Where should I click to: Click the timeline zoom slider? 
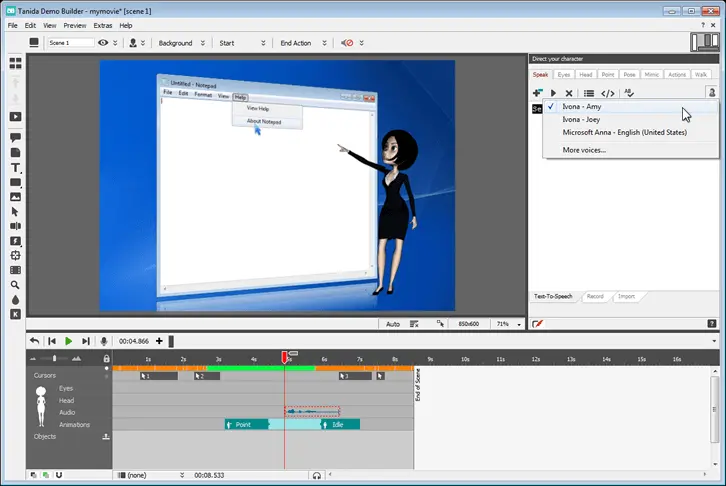coord(55,358)
